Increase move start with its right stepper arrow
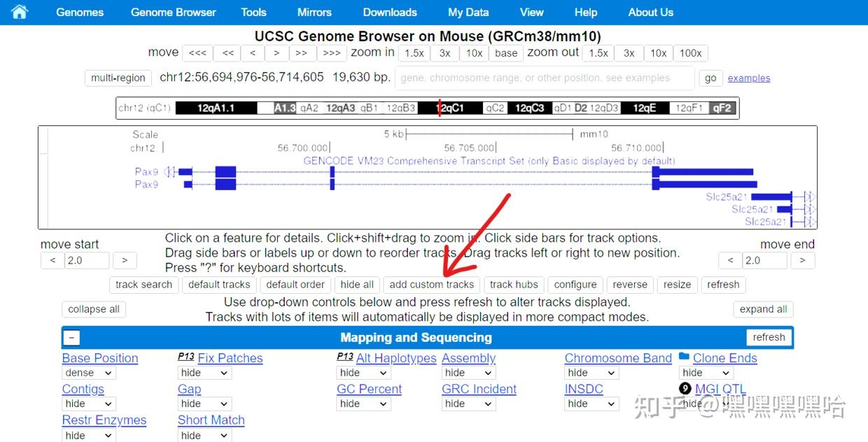 [125, 259]
